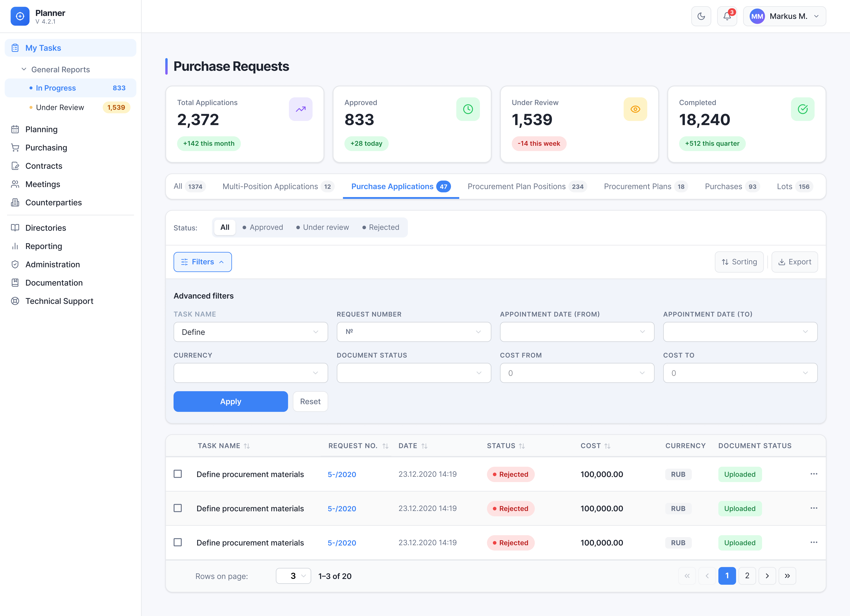Open the Document Status filter dropdown
Viewport: 850px width, 616px height.
pyautogui.click(x=414, y=373)
